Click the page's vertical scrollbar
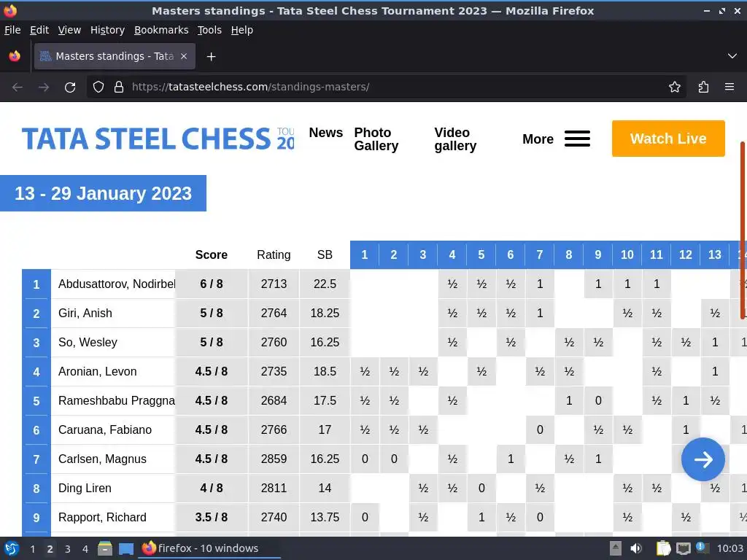The image size is (747, 560). point(743,230)
